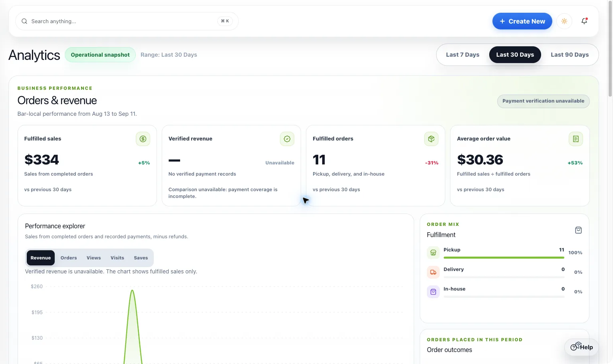Viewport: 613px width, 364px height.
Task: Click the shopping bag icon in Fulfillment panel
Action: [578, 230]
